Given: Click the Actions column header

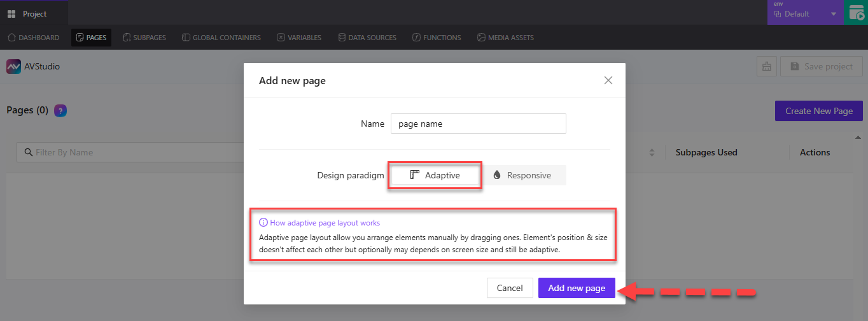Looking at the screenshot, I should [815, 152].
